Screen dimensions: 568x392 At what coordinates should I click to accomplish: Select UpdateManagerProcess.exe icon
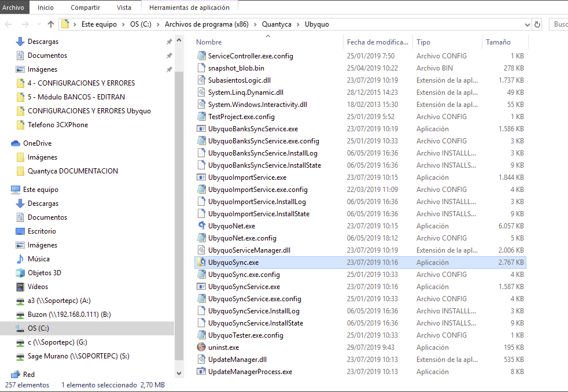[201, 371]
